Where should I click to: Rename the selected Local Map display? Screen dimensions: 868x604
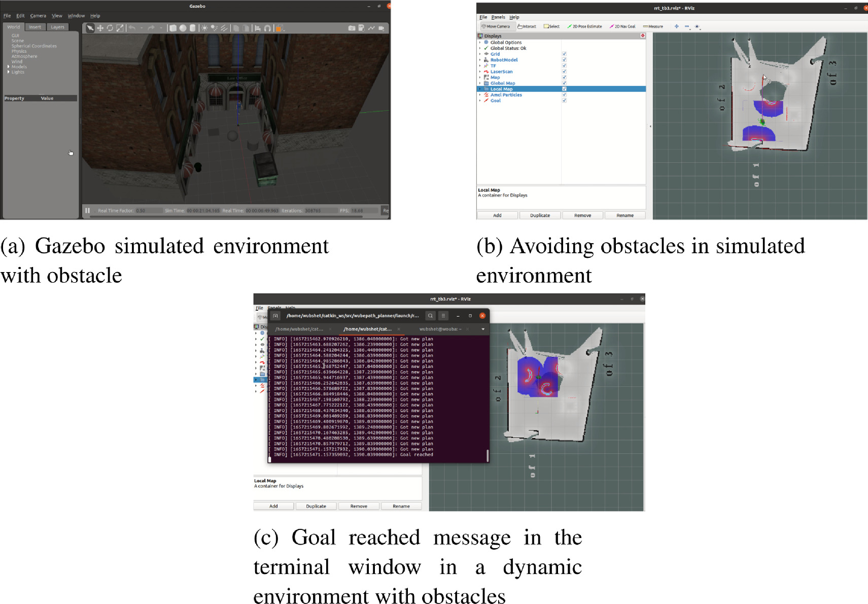[x=624, y=215]
